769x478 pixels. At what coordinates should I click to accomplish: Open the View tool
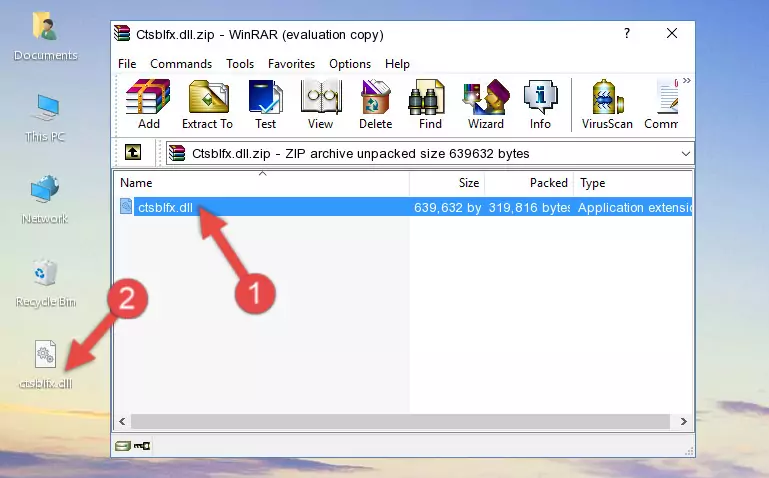(x=320, y=104)
